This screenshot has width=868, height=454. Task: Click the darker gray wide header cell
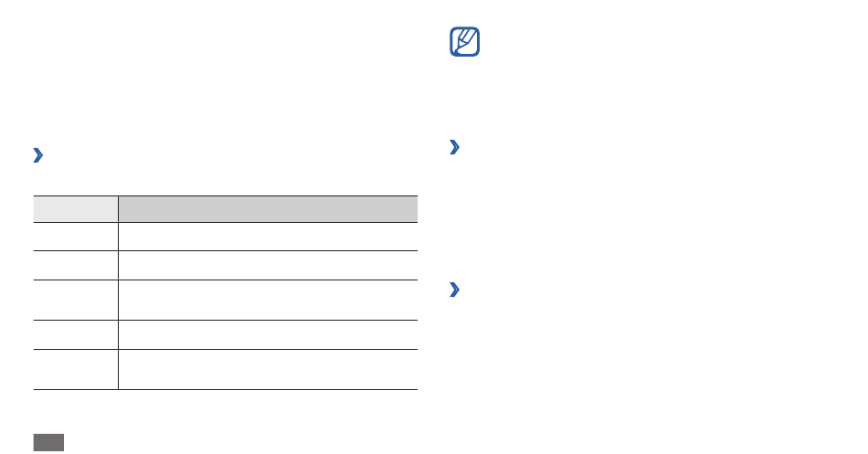[x=268, y=209]
